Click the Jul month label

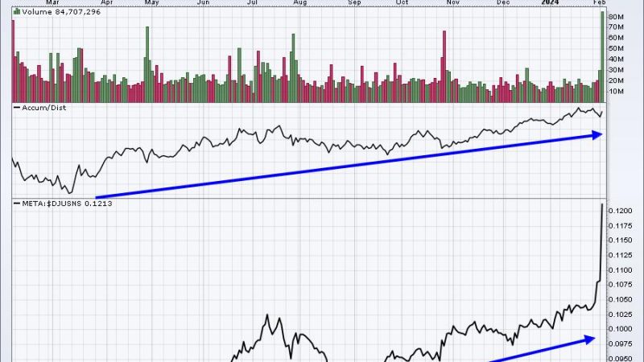(x=252, y=2)
